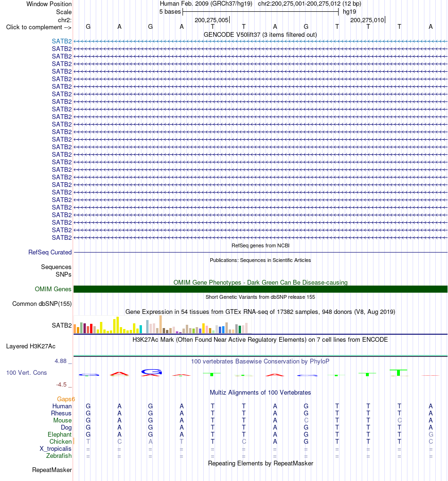
Task: Click the Window Position track label
Action: click(x=49, y=4)
